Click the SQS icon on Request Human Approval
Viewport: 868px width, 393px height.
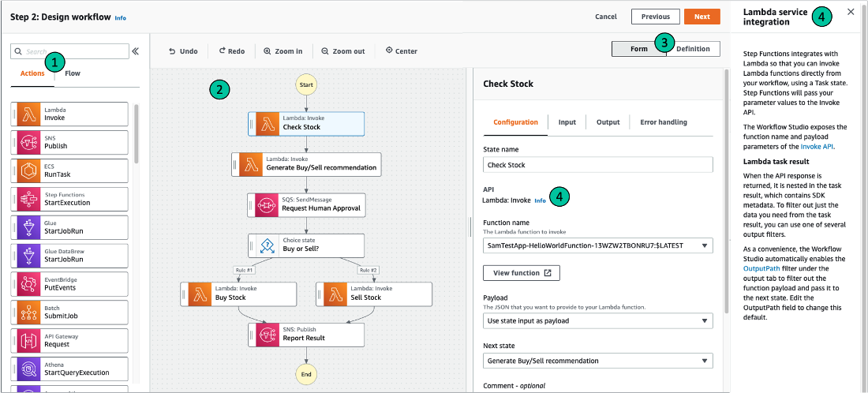(x=267, y=205)
